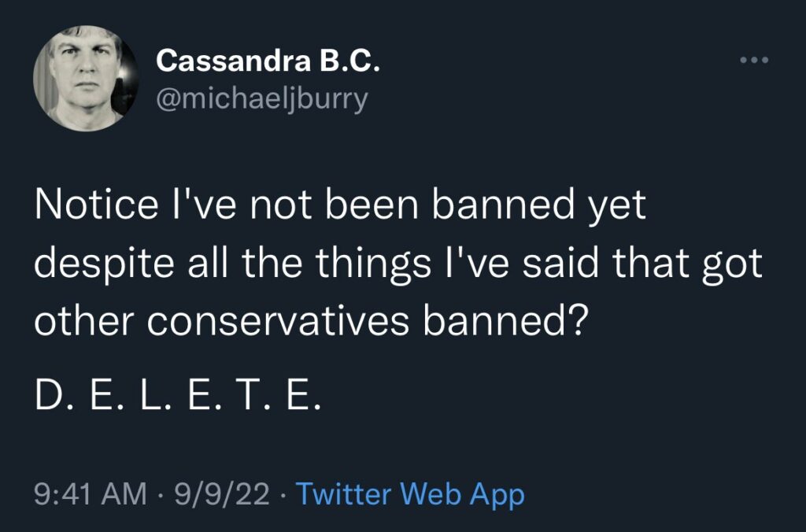806x532 pixels.
Task: Open the Cassandra B.C. profile name
Action: click(x=268, y=61)
